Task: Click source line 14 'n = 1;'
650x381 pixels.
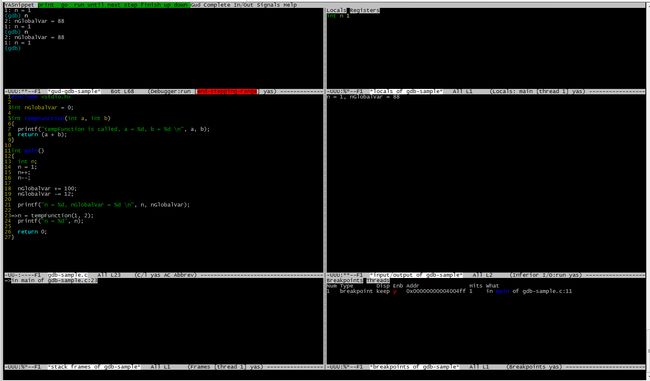Action: (27, 167)
